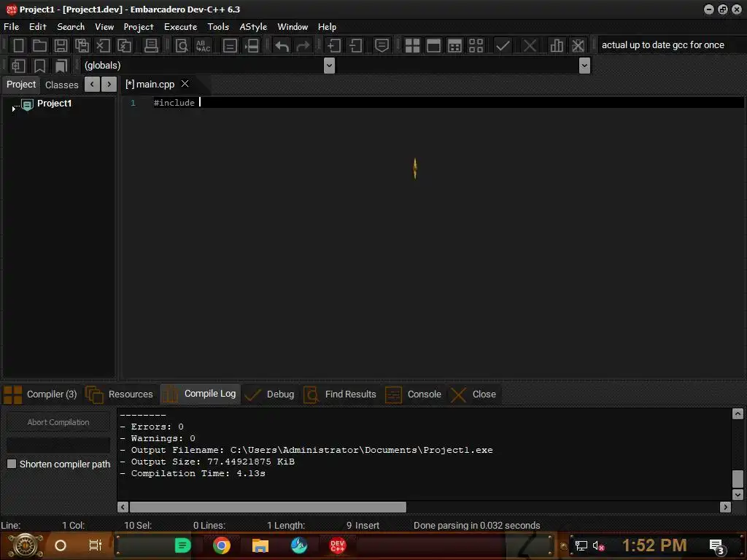This screenshot has width=747, height=560.
Task: Open the Help menu
Action: 328,27
